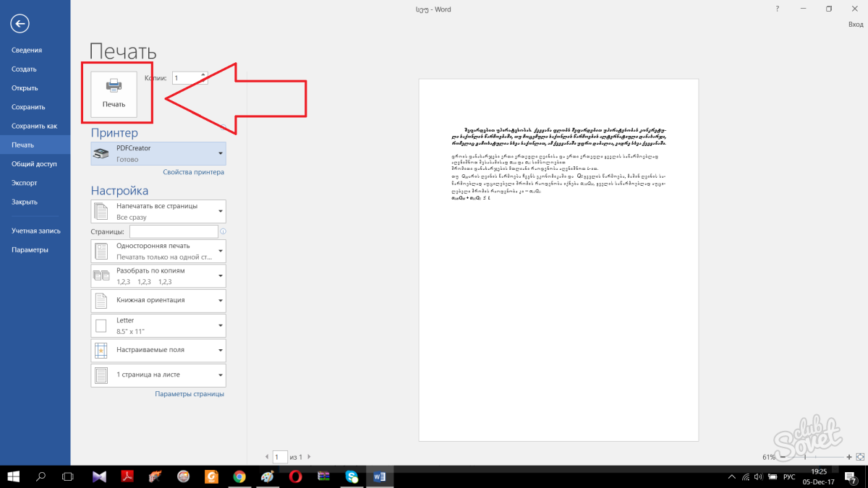Viewport: 868px width, 488px height.
Task: Open Adobe Acrobat Reader from the taskbar
Action: 128,476
